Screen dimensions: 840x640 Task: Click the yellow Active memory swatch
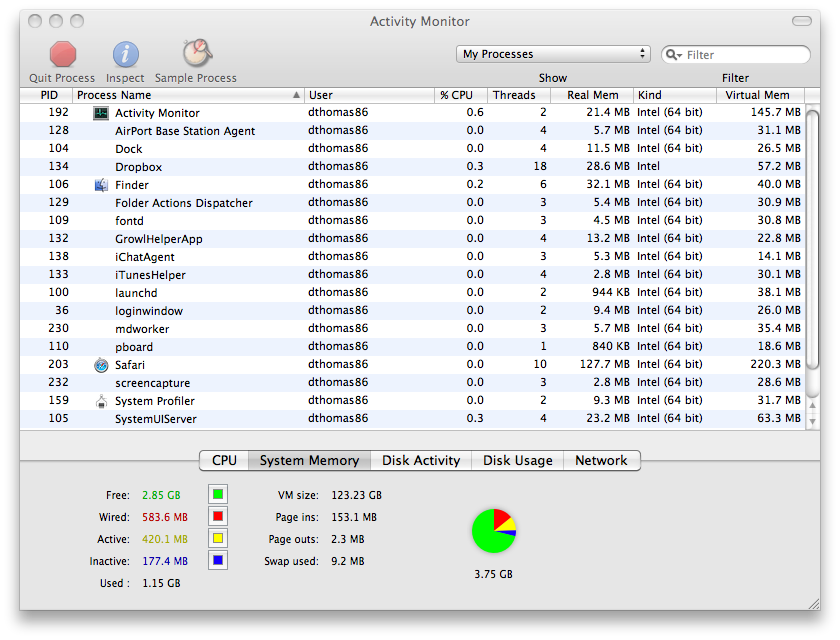[x=218, y=538]
